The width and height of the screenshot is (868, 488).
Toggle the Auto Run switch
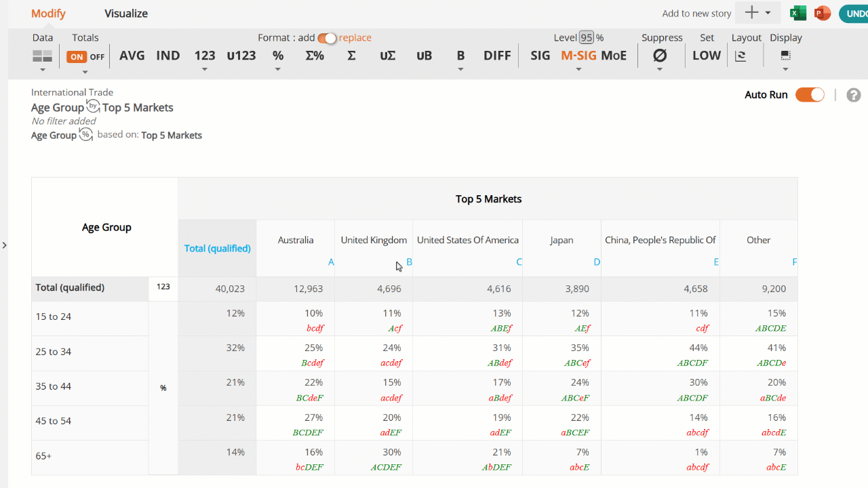[810, 95]
